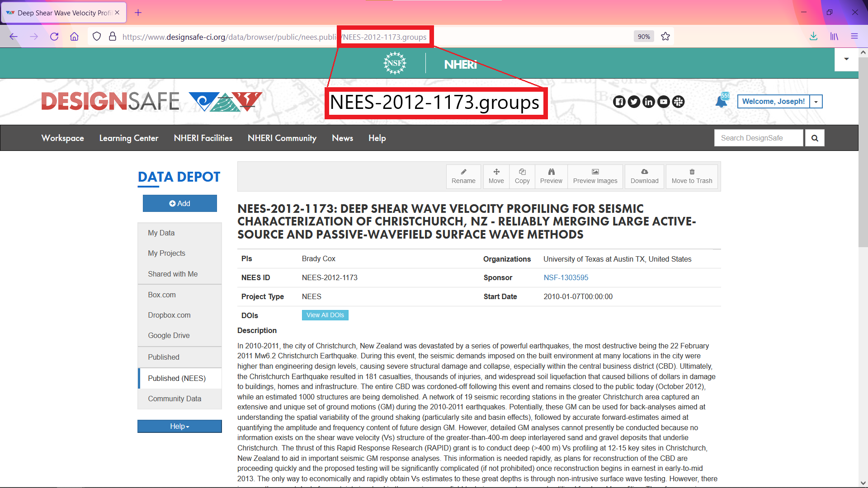
Task: Open the NHERI Facilities menu
Action: point(203,138)
